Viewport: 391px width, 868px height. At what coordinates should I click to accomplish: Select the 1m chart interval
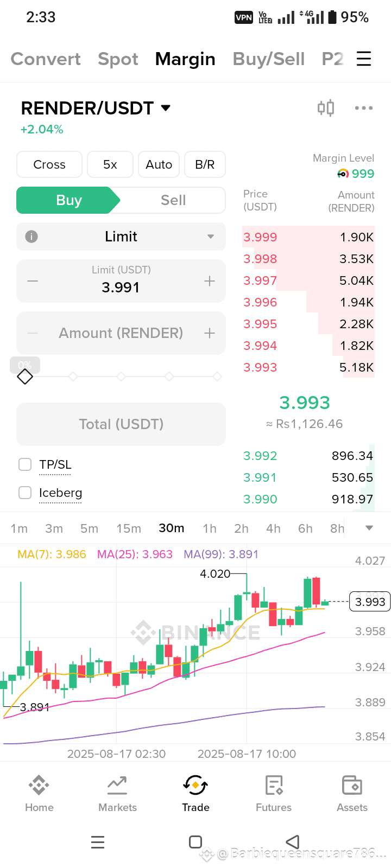click(x=19, y=528)
